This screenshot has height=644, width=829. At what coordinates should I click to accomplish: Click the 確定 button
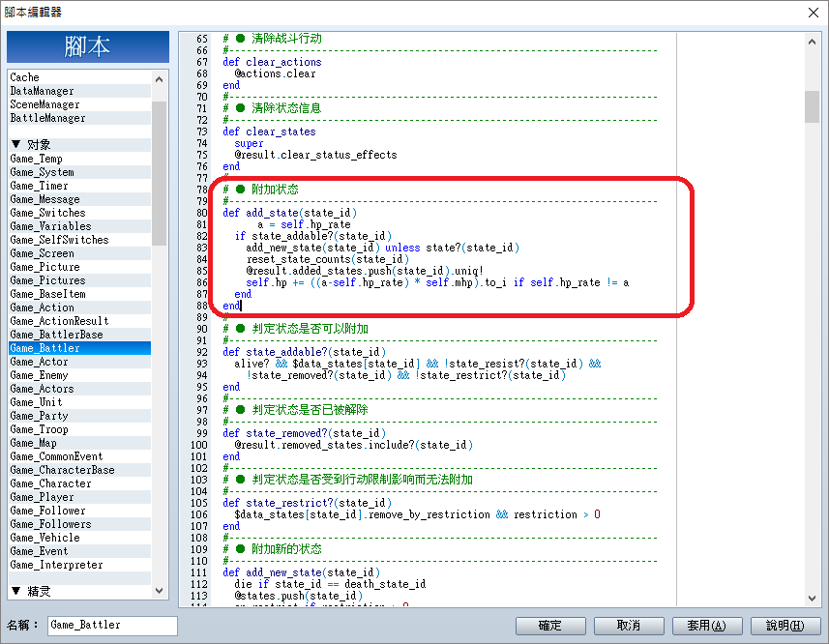click(x=550, y=626)
